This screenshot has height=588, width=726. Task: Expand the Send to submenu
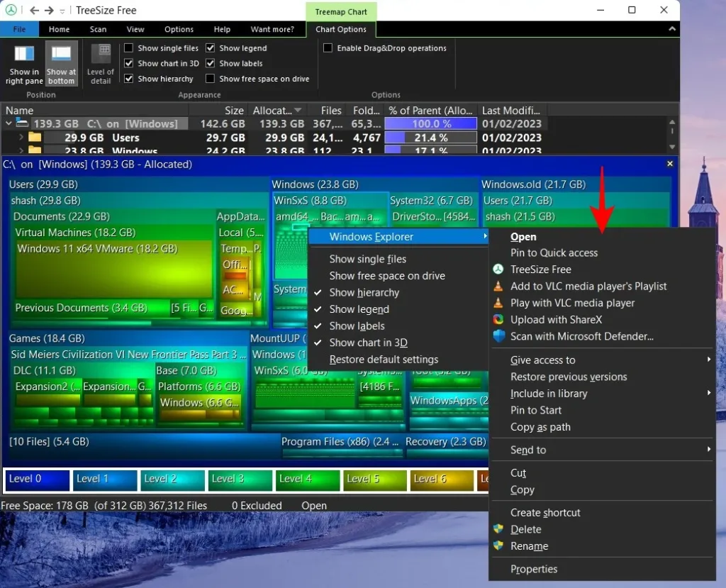528,450
